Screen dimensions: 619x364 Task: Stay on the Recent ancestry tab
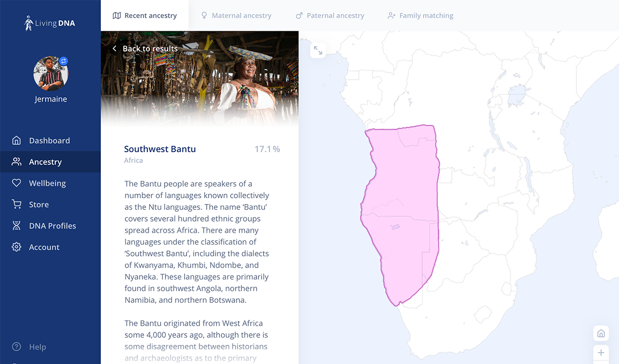145,15
